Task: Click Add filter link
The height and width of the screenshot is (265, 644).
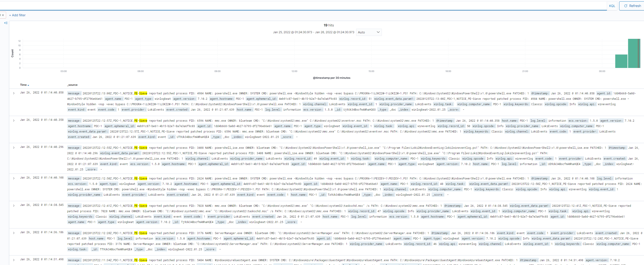Action: tap(17, 15)
